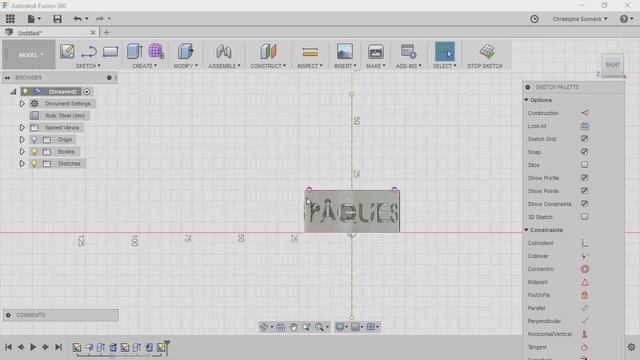Expand the Sketches node
640x360 pixels.
click(22, 164)
